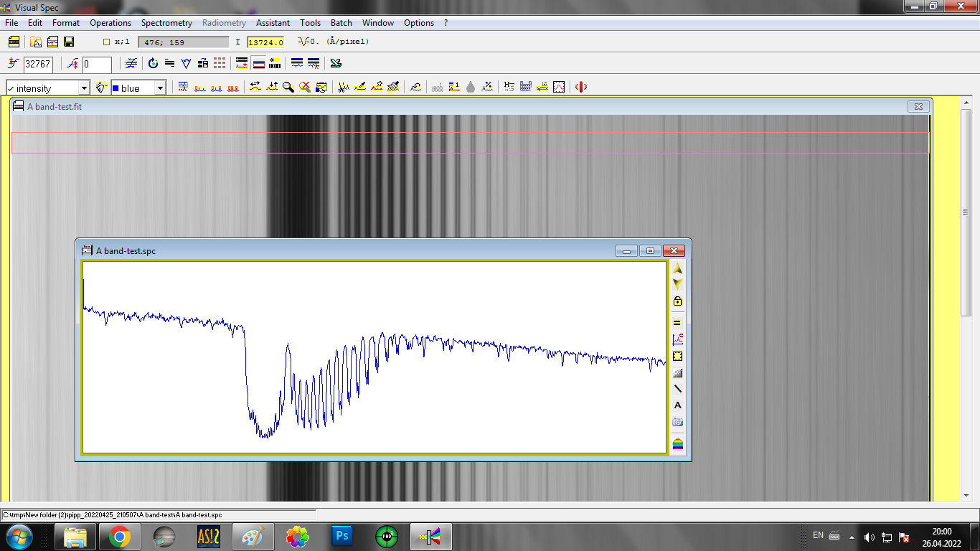This screenshot has height=551, width=980.
Task: Click the volume speaker tray icon
Action: [x=870, y=537]
